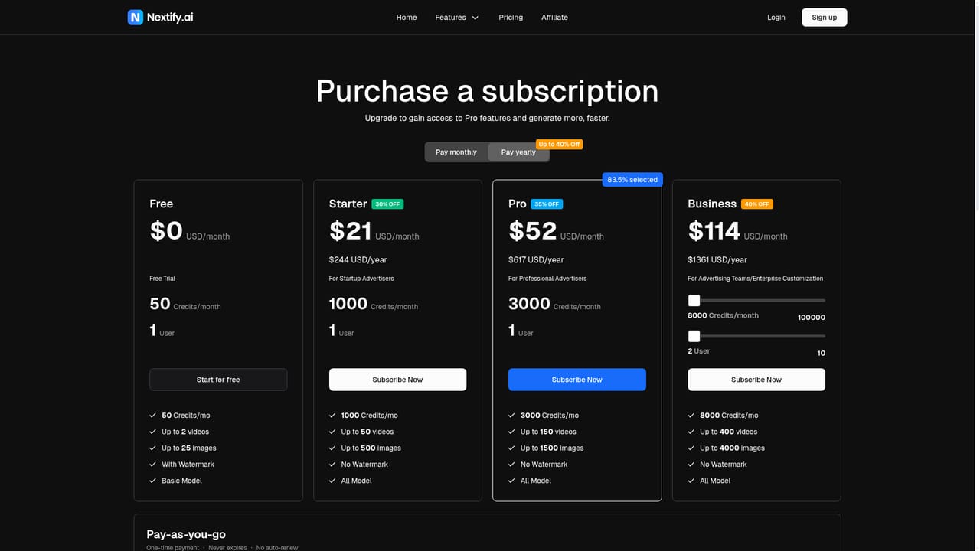
Task: Click For Professional Advertisers text
Action: click(547, 279)
